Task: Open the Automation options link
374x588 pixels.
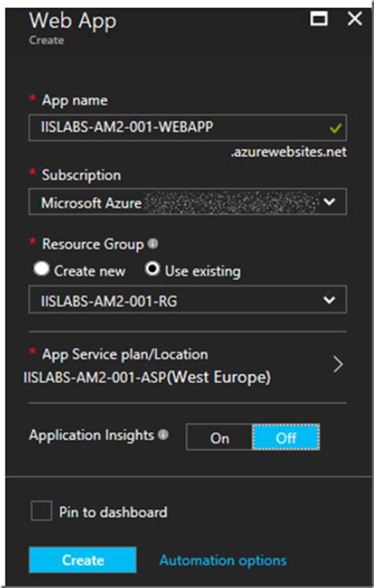Action: 223,560
